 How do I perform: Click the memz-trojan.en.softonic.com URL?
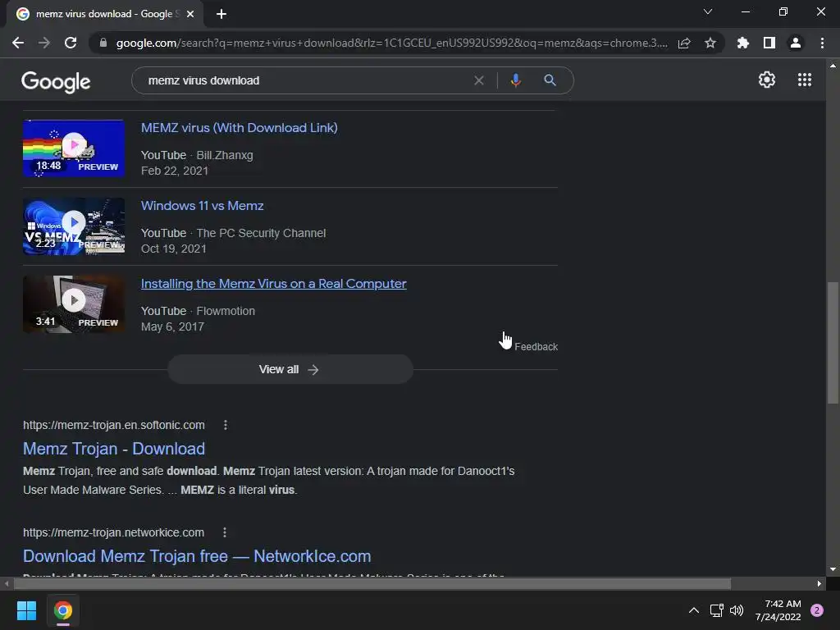click(113, 425)
